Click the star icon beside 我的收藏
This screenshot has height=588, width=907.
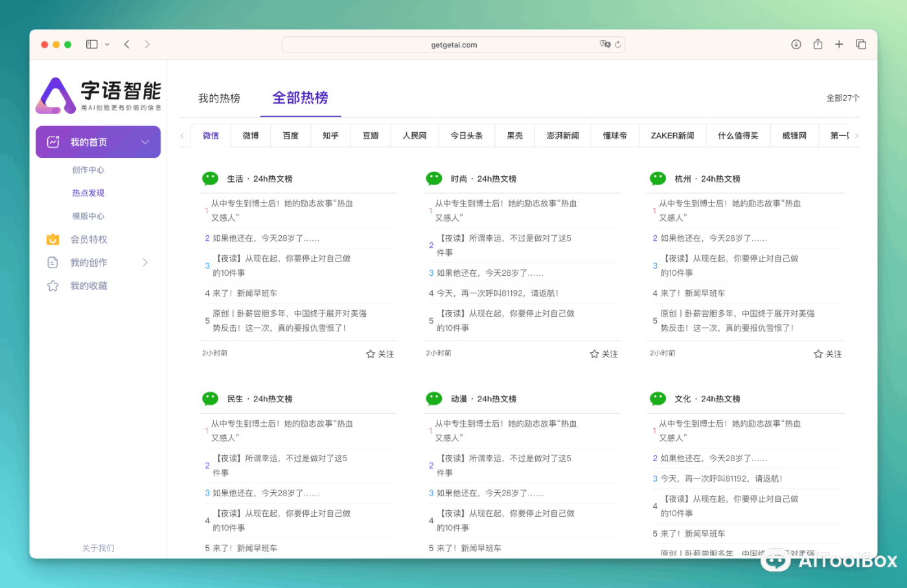52,286
